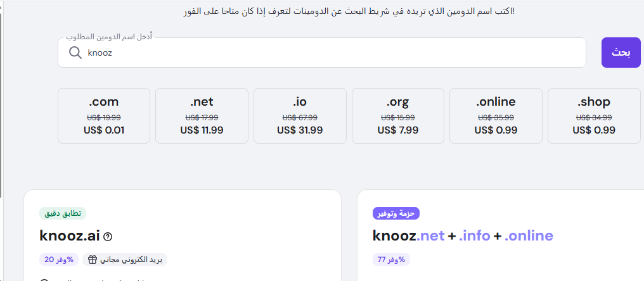Viewport: 644px width, 281px height.
Task: Click the help icon next to knooz.ai
Action: (x=108, y=237)
